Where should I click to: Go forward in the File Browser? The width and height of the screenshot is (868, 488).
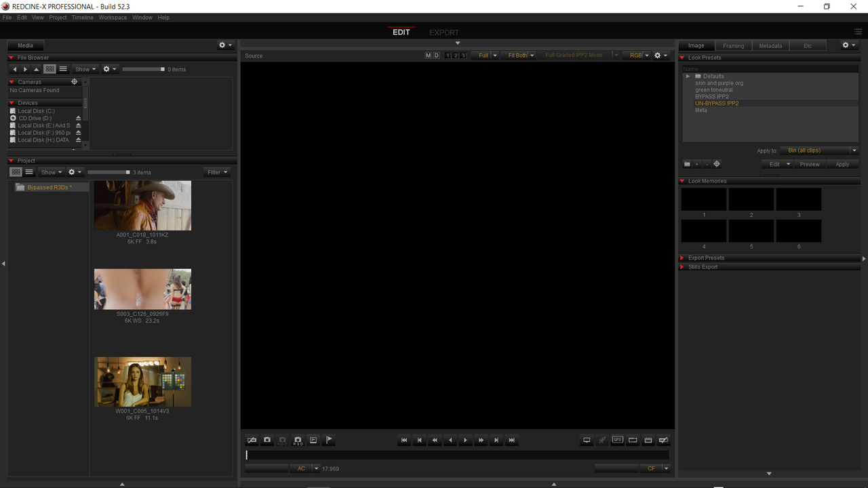pyautogui.click(x=26, y=69)
